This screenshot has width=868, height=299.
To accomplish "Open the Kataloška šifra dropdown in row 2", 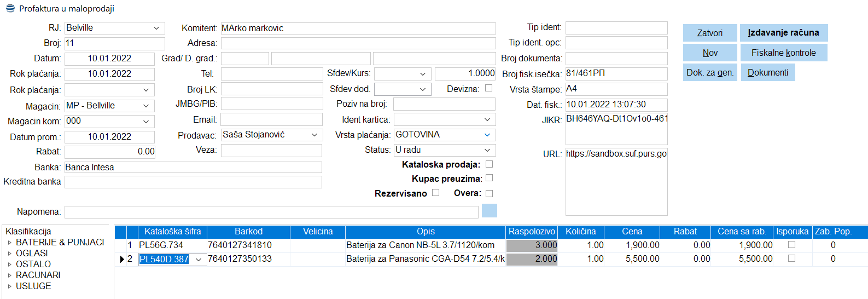I will pyautogui.click(x=199, y=260).
